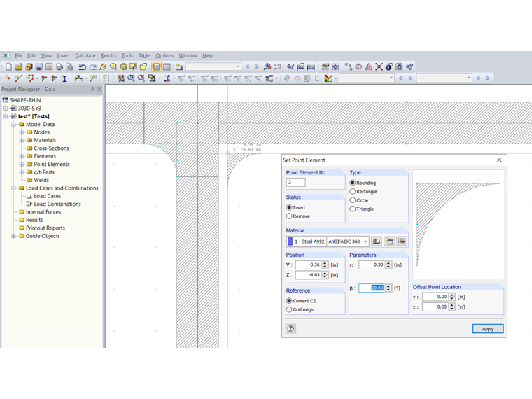Click the Redo arrow icon
The image size is (532, 399).
click(x=92, y=66)
